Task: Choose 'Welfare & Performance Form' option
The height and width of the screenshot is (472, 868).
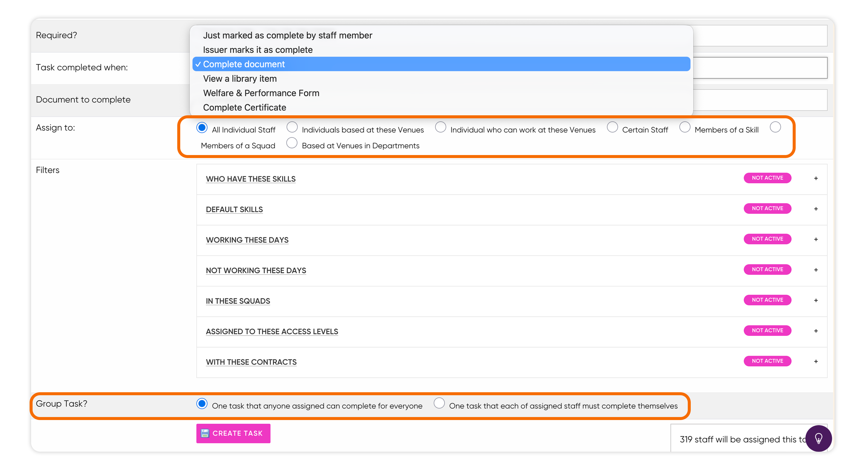Action: pyautogui.click(x=441, y=93)
